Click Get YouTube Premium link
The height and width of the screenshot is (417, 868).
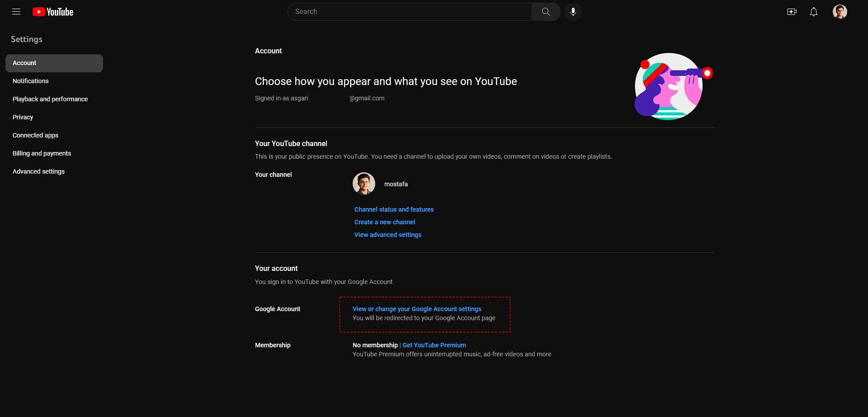point(434,345)
